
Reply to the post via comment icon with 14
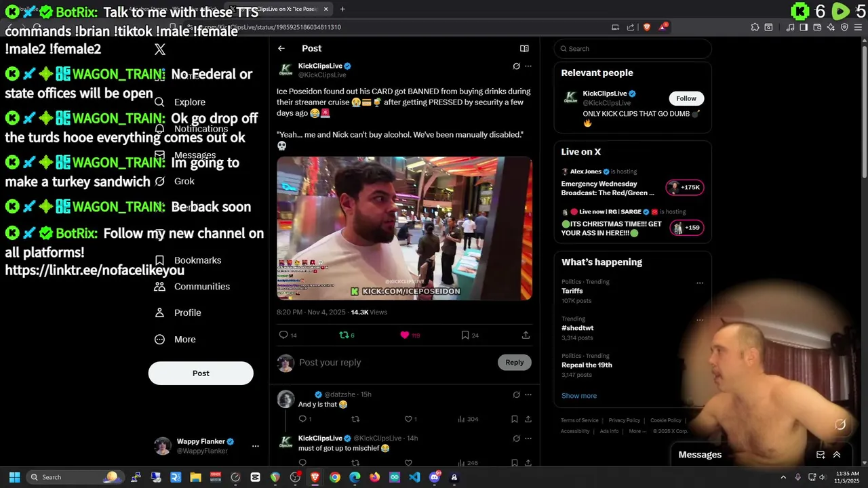pyautogui.click(x=288, y=335)
